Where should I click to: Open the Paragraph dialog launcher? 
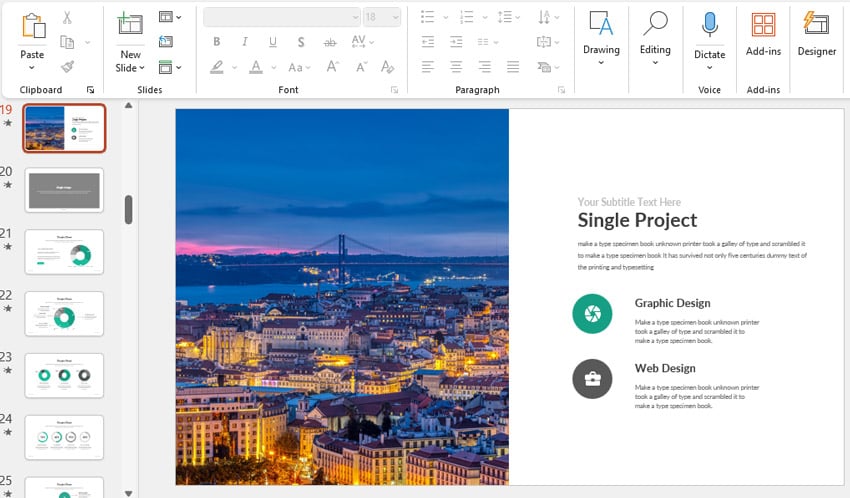point(560,90)
